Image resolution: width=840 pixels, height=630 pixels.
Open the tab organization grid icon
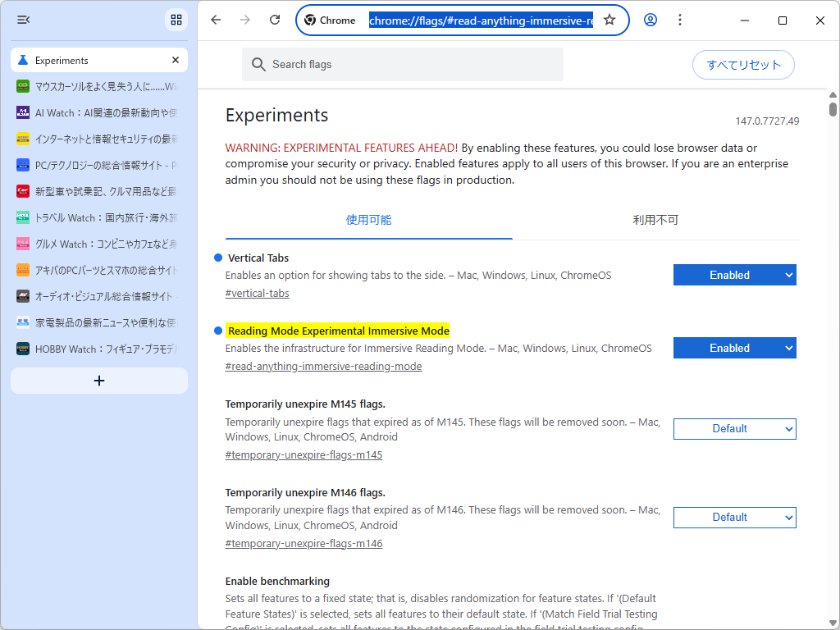pyautogui.click(x=176, y=19)
